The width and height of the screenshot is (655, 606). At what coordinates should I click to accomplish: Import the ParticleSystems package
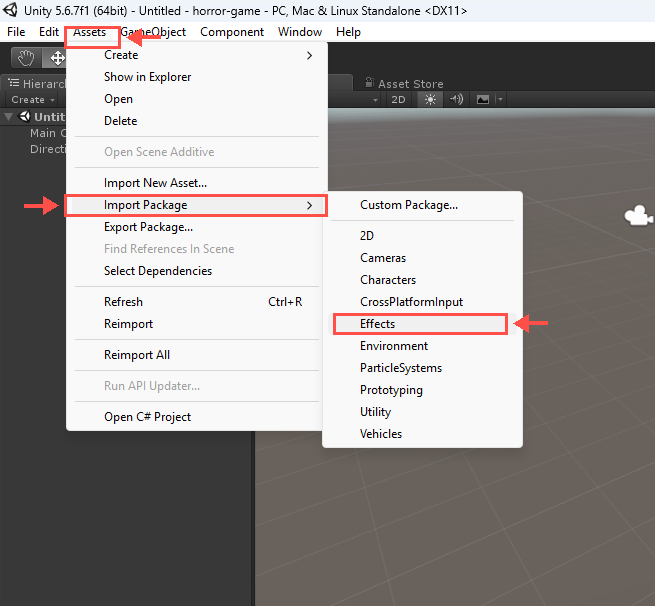tap(422, 368)
